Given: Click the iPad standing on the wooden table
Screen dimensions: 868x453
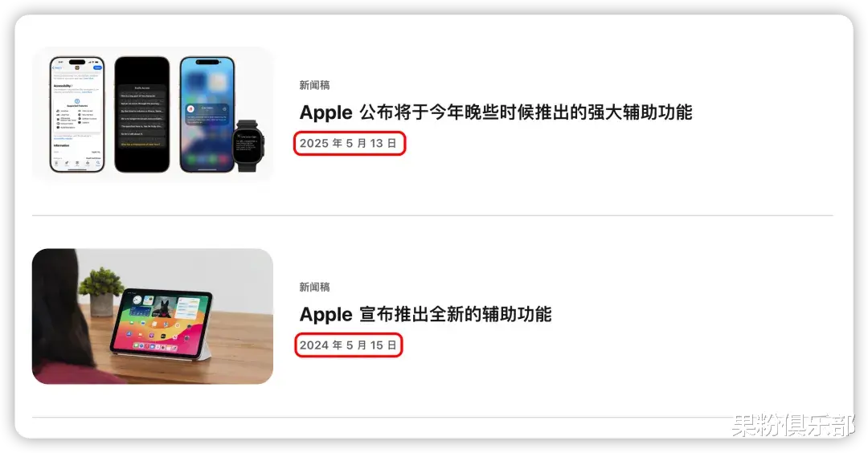Looking at the screenshot, I should click(x=162, y=322).
